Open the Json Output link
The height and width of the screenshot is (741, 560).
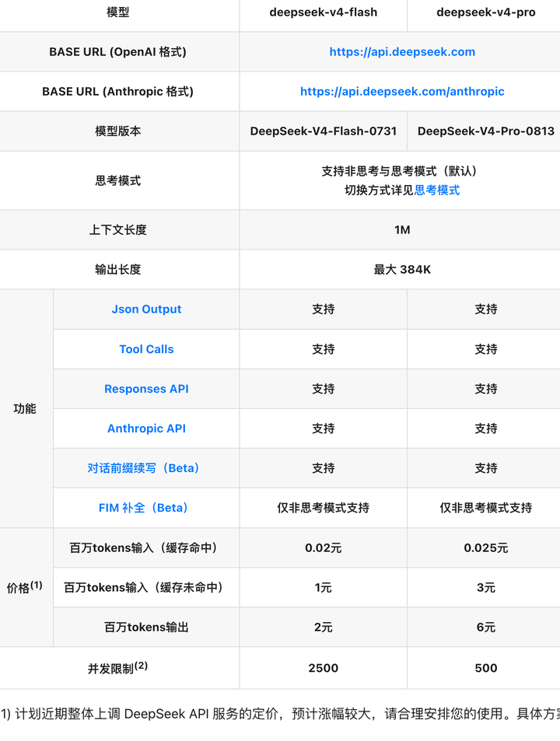[146, 309]
